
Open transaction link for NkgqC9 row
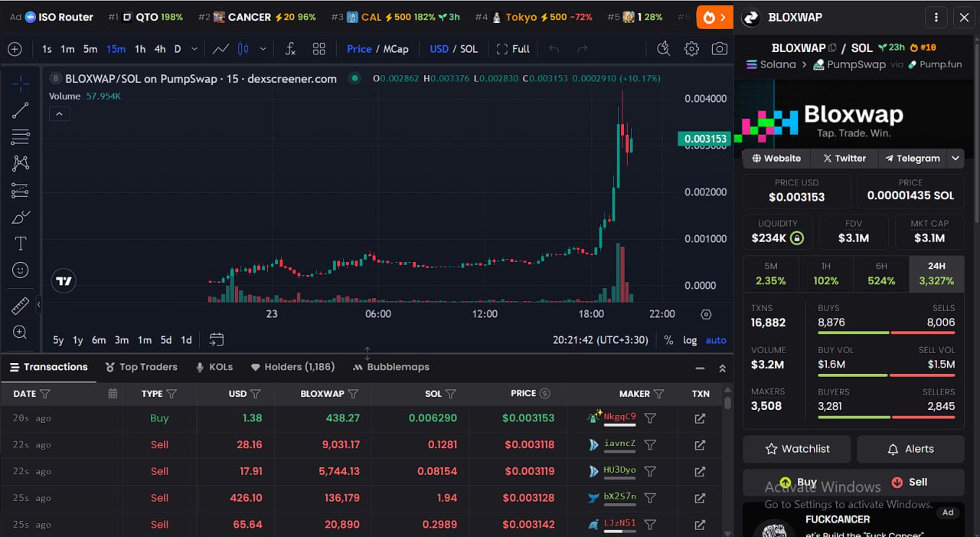point(700,418)
